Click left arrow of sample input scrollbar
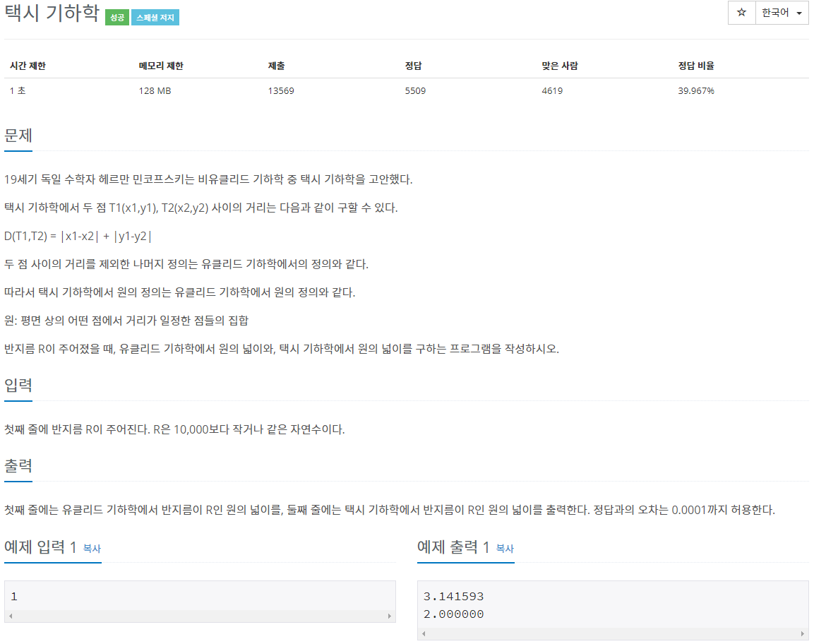The height and width of the screenshot is (644, 814). pyautogui.click(x=11, y=616)
